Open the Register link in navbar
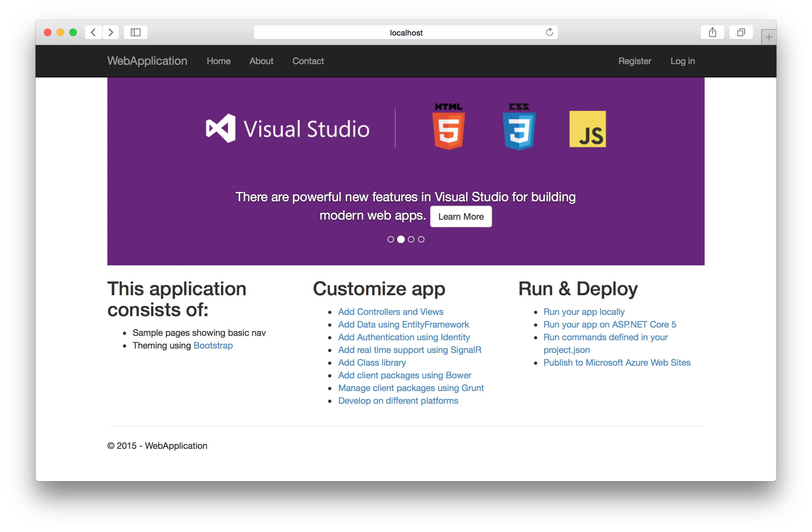This screenshot has width=812, height=532. pyautogui.click(x=635, y=61)
